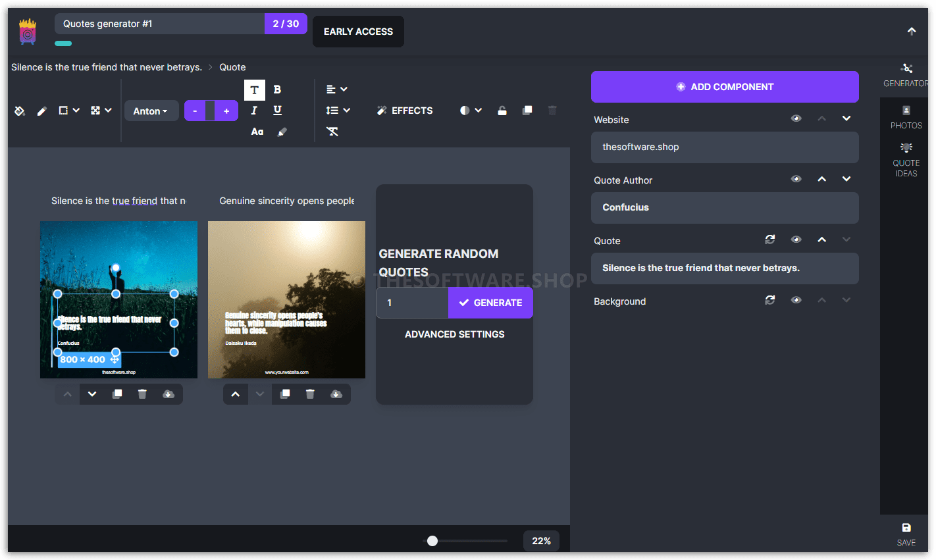Image resolution: width=936 pixels, height=560 pixels.
Task: Download the Genuine sincerity quote image
Action: click(x=336, y=394)
